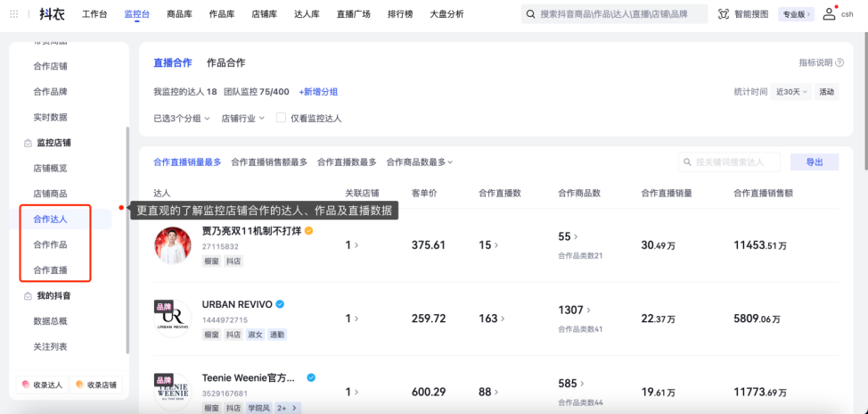
Task: Expand the 专业版 version badge
Action: click(x=796, y=14)
